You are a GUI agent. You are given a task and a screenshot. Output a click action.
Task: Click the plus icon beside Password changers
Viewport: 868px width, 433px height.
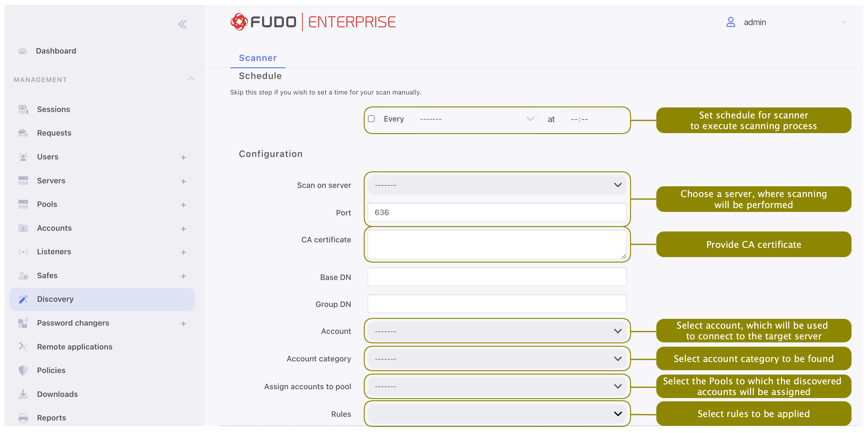pyautogui.click(x=183, y=323)
